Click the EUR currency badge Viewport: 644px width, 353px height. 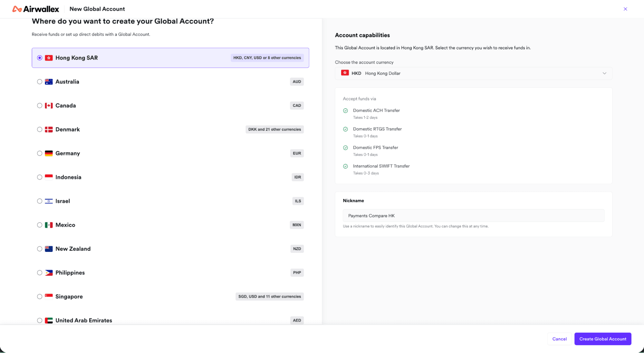tap(297, 153)
